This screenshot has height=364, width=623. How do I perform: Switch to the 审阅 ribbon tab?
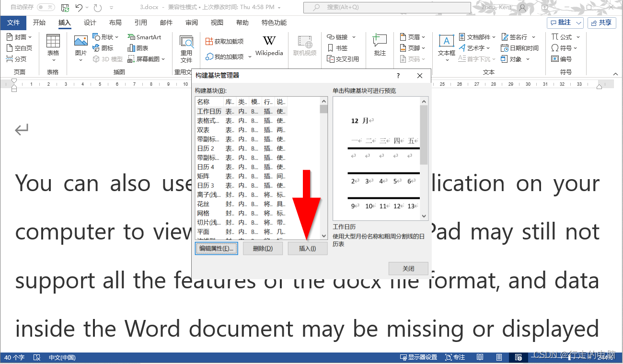tap(192, 23)
